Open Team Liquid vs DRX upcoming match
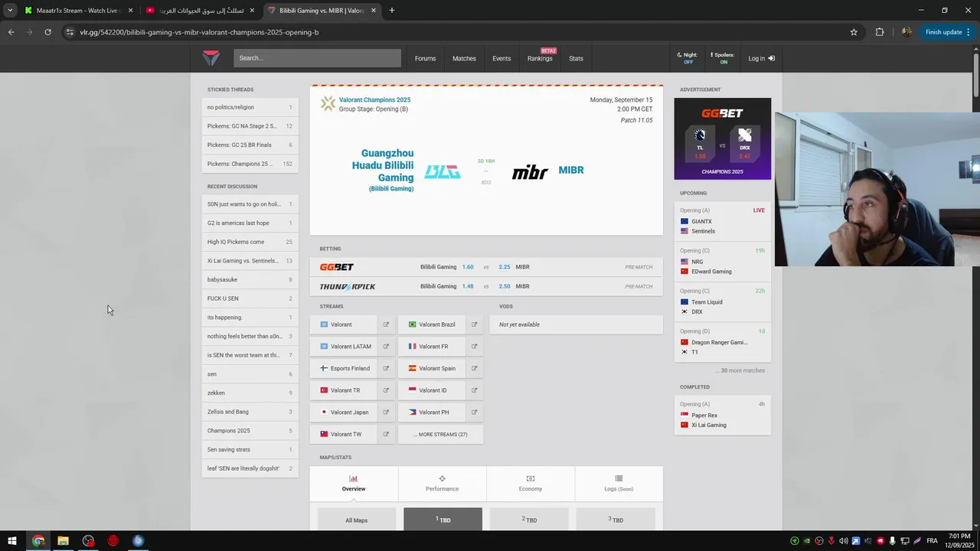Viewport: 980px width, 551px height. pyautogui.click(x=723, y=302)
